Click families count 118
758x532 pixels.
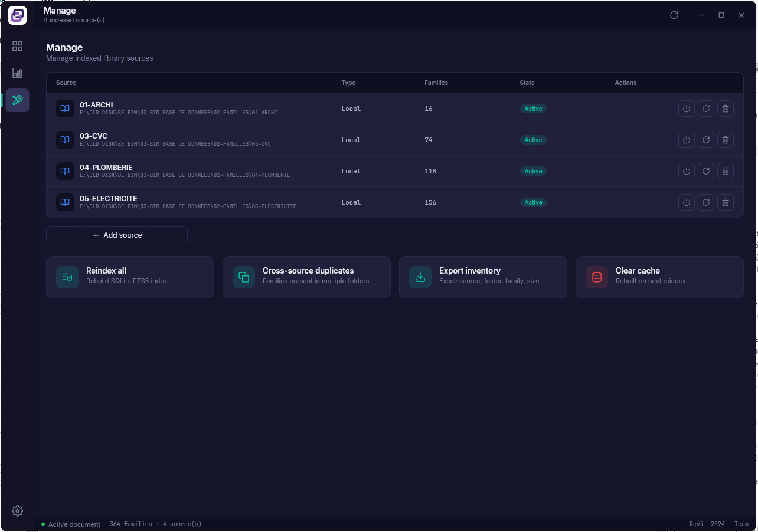click(430, 171)
